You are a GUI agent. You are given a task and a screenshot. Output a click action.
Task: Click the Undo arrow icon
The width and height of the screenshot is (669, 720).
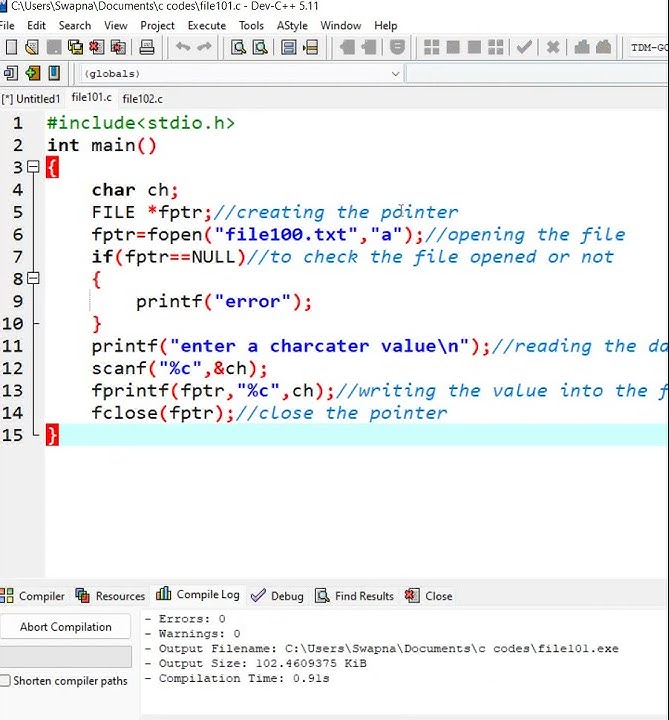tap(183, 47)
